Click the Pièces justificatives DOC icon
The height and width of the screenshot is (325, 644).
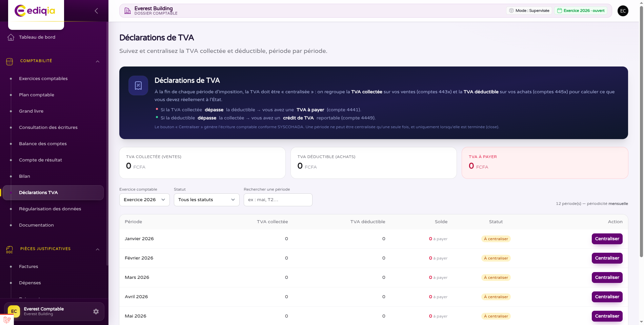[x=9, y=250]
